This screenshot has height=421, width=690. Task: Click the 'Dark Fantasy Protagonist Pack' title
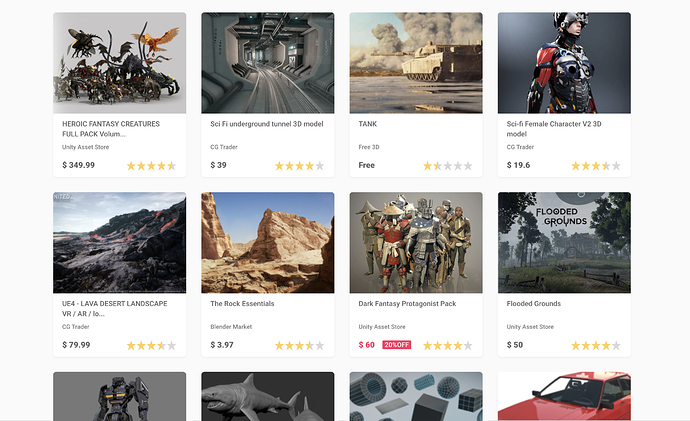pos(406,304)
